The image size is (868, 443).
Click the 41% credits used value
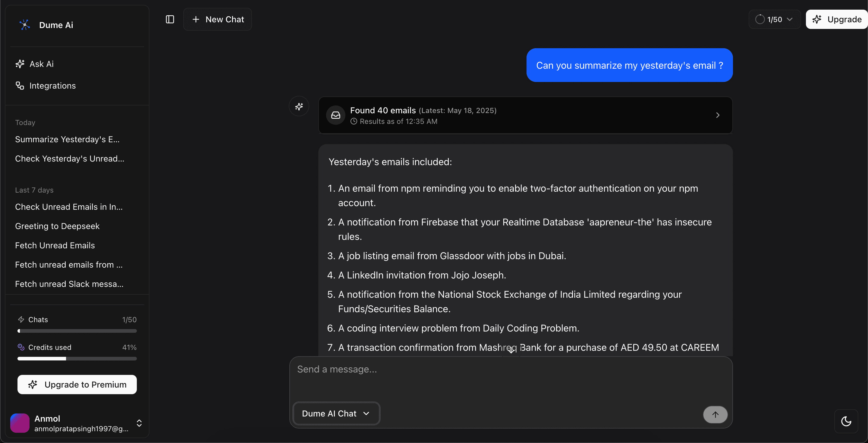[x=129, y=347]
